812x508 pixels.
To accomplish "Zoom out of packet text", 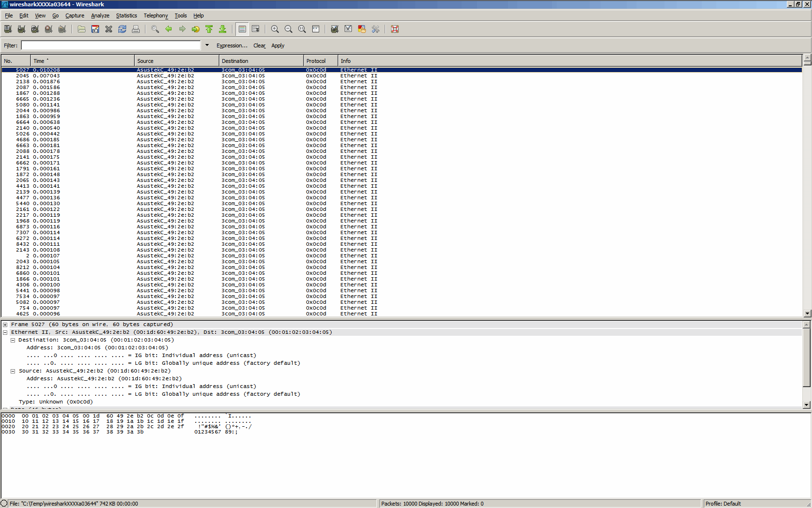I will [x=289, y=29].
